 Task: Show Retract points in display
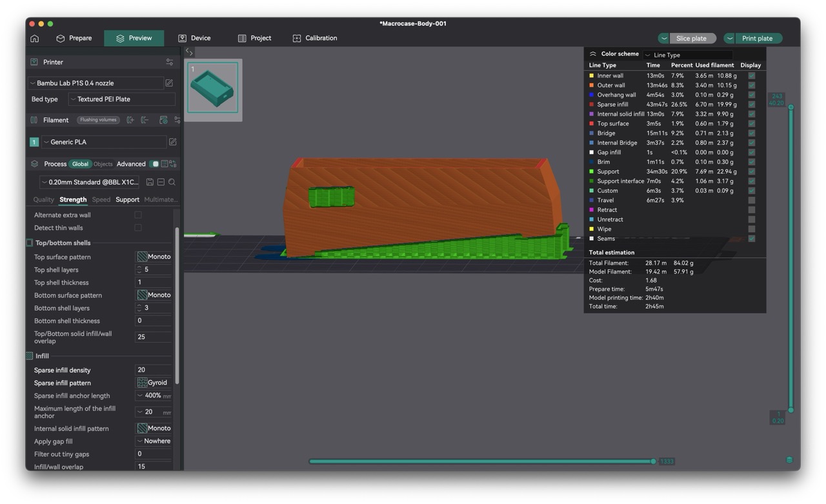[752, 210]
